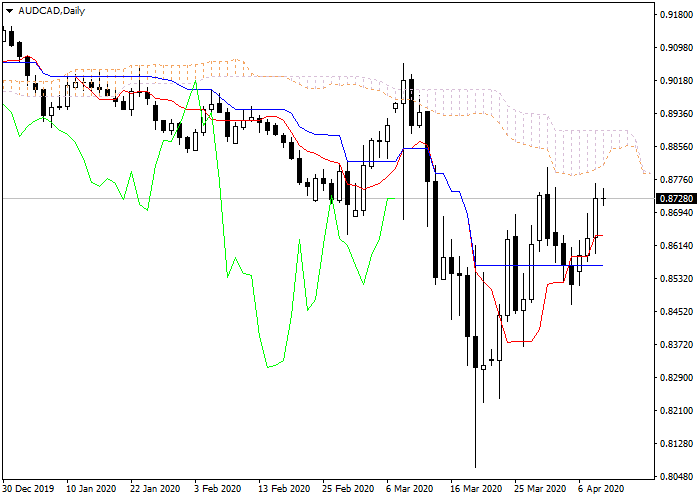Select the 0.82100 price axis label
This screenshot has height=500, width=700.
(676, 411)
